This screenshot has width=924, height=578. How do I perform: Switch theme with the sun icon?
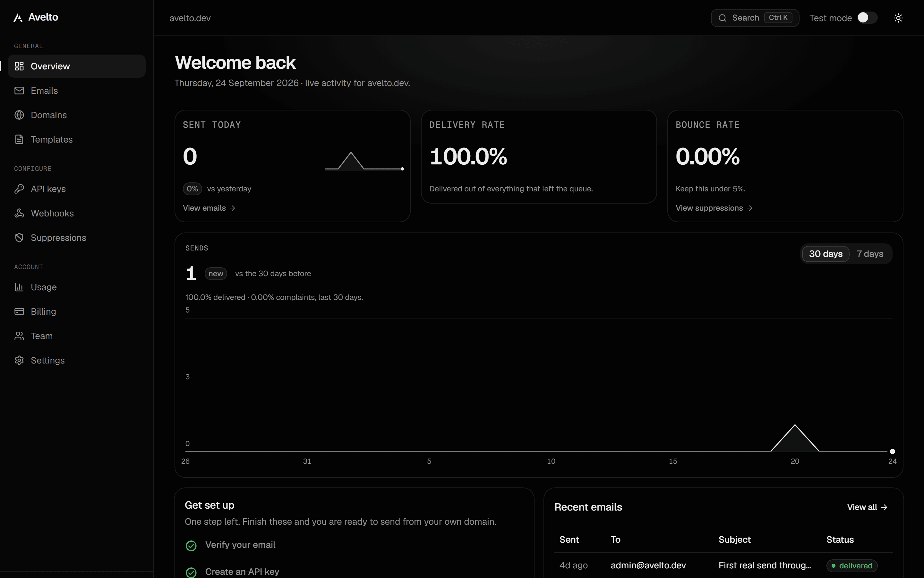click(x=898, y=18)
